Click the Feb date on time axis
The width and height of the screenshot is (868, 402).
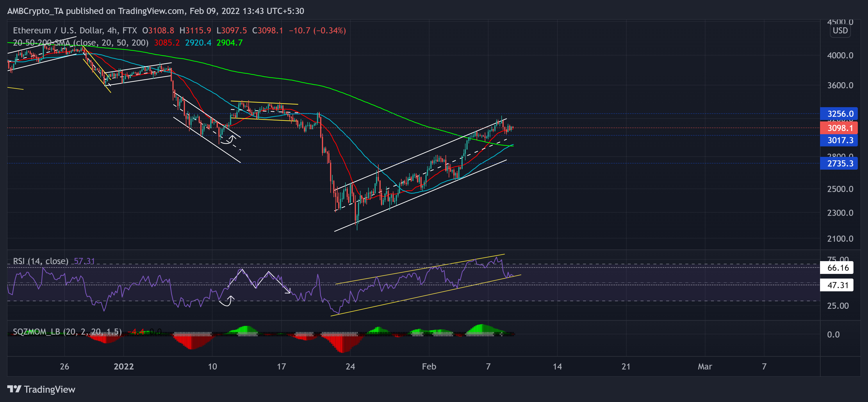point(429,366)
